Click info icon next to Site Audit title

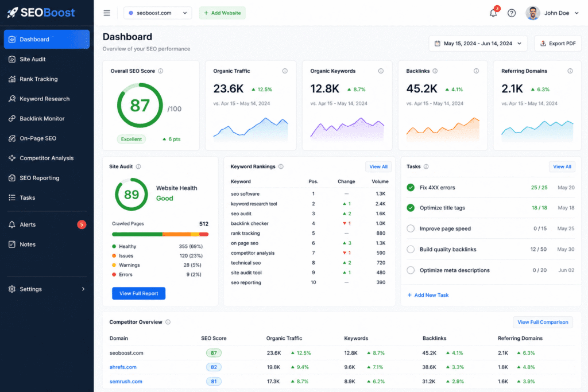click(x=138, y=166)
